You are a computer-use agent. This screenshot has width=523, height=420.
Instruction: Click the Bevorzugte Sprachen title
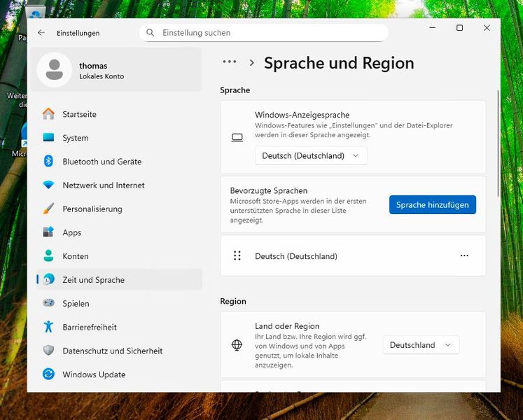click(269, 191)
